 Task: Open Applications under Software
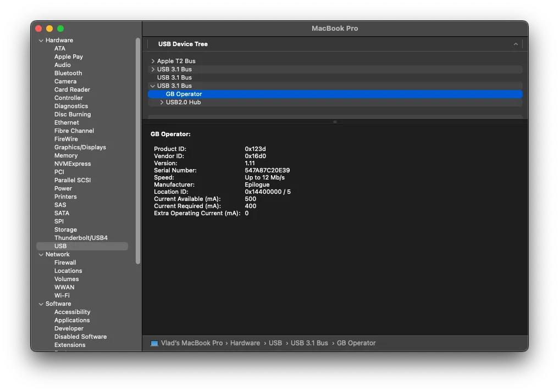pos(72,320)
